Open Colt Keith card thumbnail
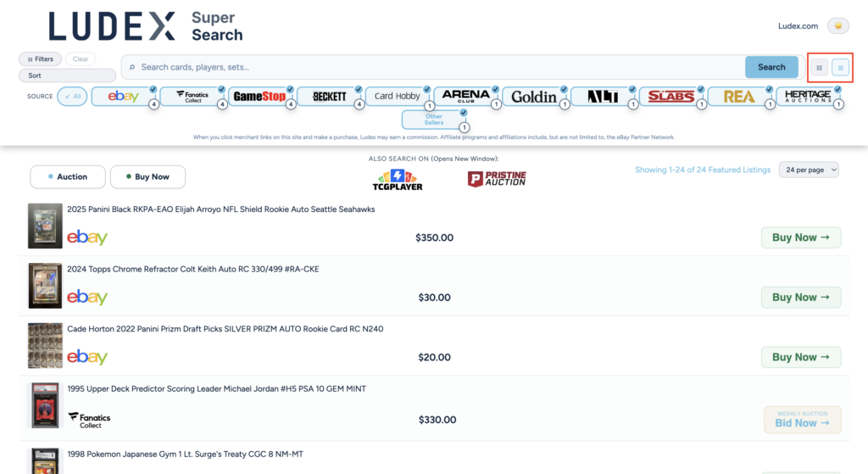This screenshot has width=868, height=474. (46, 286)
